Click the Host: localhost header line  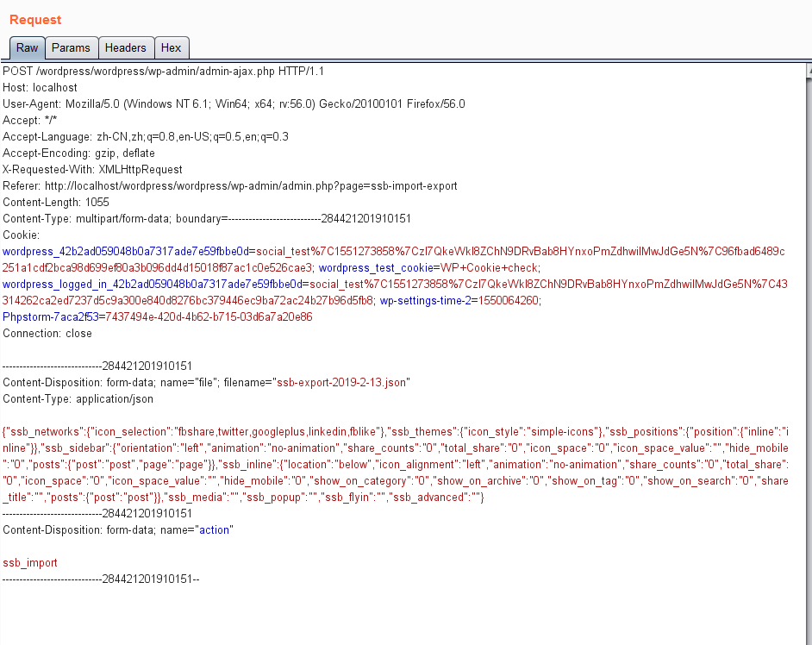[x=40, y=88]
